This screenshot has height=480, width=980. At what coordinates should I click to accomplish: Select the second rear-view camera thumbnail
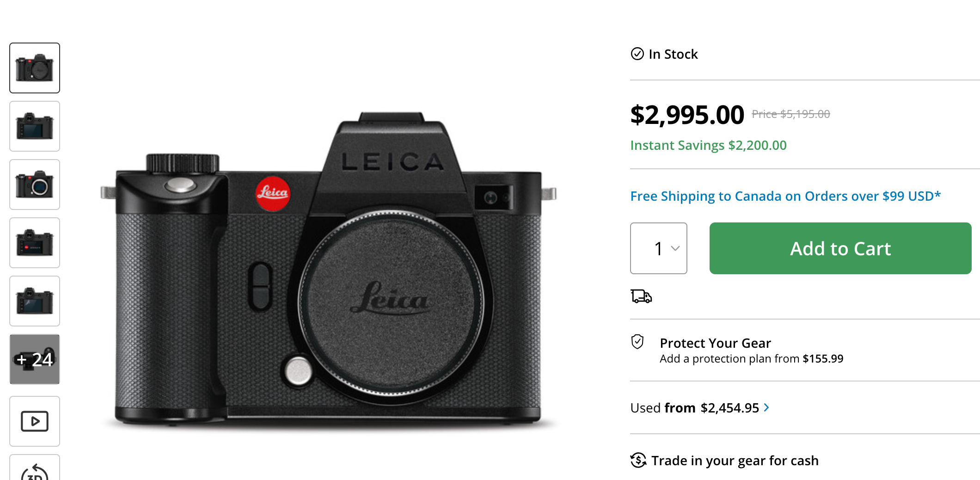pyautogui.click(x=35, y=126)
